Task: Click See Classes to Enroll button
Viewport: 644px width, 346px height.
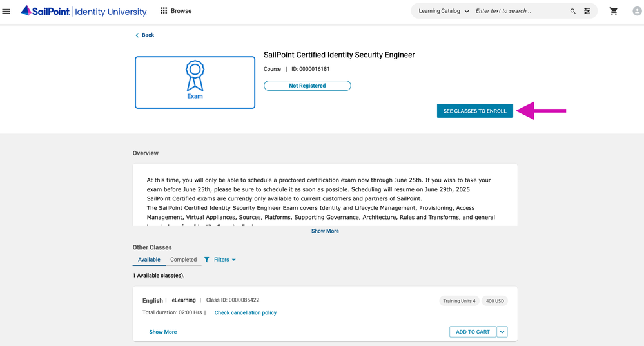Action: pos(474,111)
